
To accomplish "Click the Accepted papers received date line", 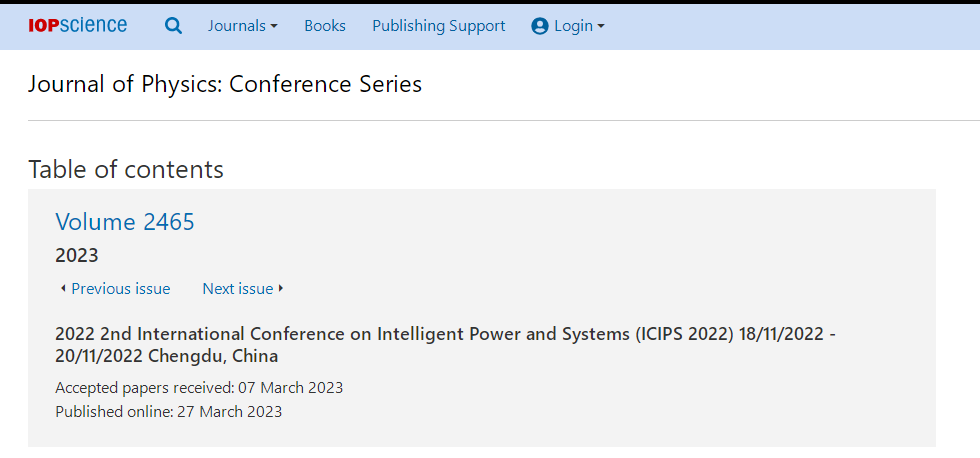I will pyautogui.click(x=199, y=388).
